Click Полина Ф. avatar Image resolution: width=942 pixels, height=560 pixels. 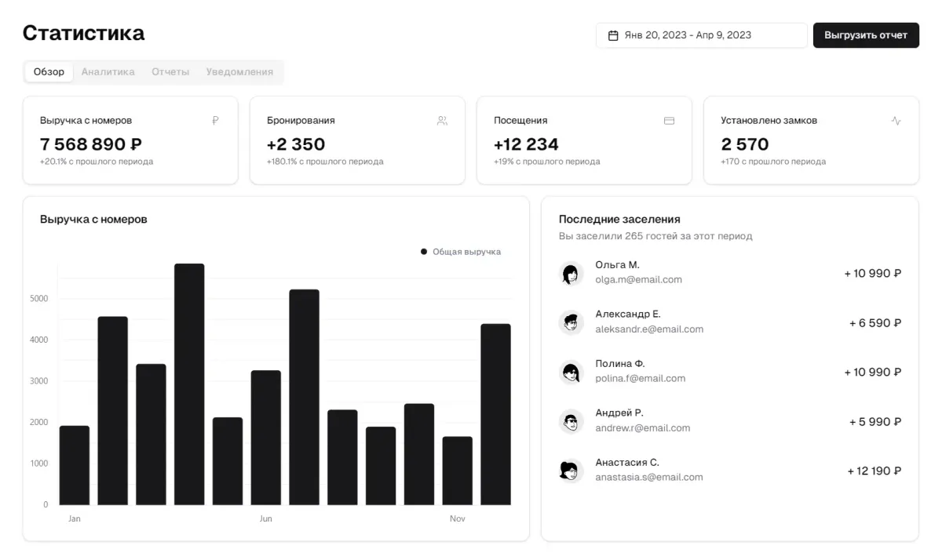coord(571,372)
